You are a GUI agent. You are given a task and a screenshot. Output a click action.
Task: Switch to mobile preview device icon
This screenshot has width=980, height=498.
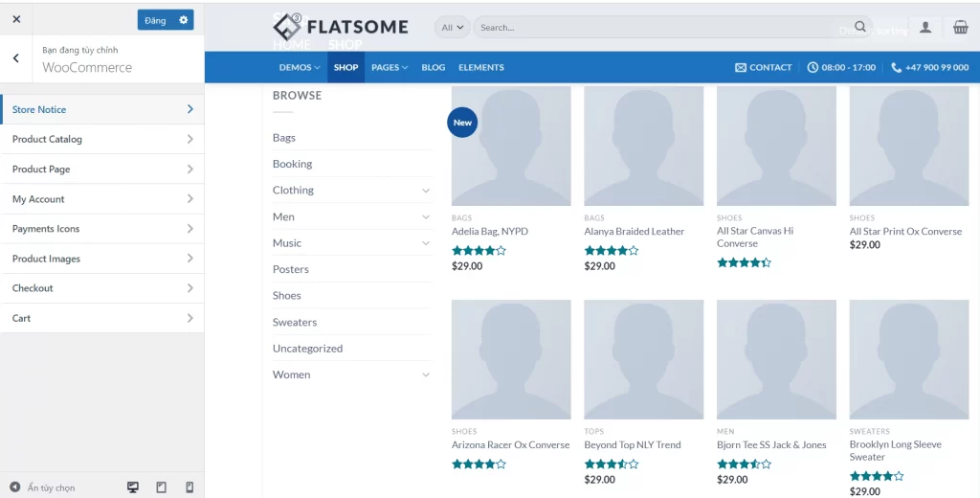189,487
